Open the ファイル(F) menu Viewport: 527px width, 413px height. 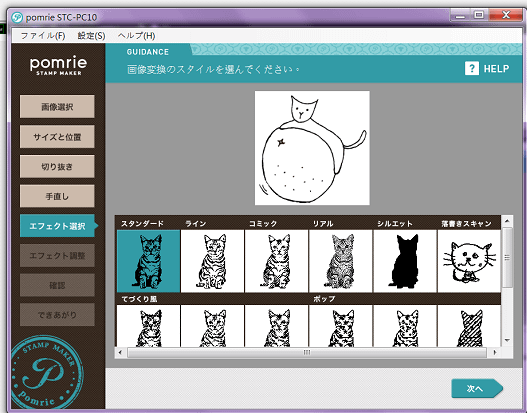(43, 36)
